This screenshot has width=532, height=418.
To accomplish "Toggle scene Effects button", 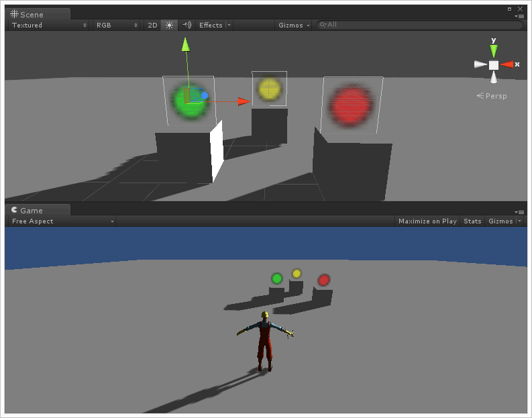I will [211, 25].
